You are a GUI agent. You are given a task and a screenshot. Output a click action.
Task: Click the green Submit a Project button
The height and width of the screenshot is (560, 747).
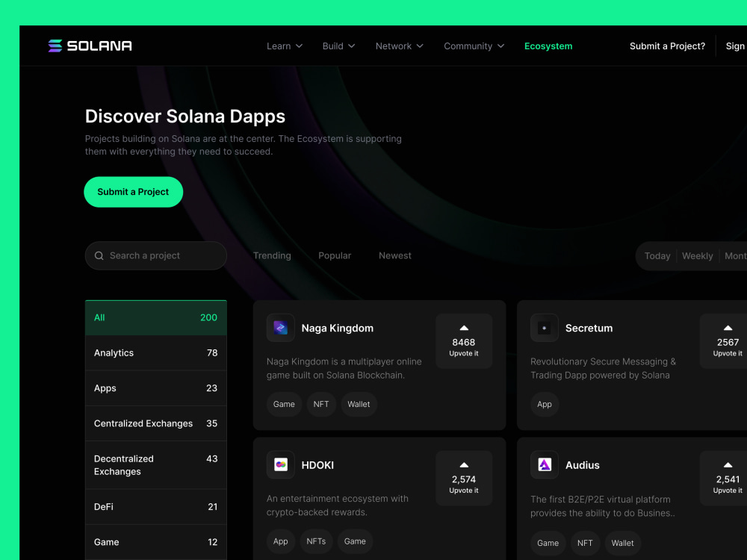click(x=134, y=192)
